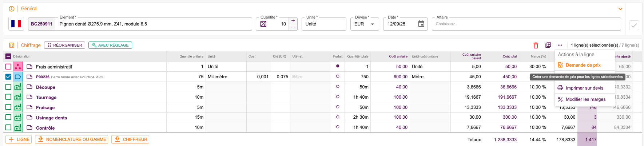Select Modifier les marges menu item
Viewport: 644px width, 146px height.
(x=585, y=99)
